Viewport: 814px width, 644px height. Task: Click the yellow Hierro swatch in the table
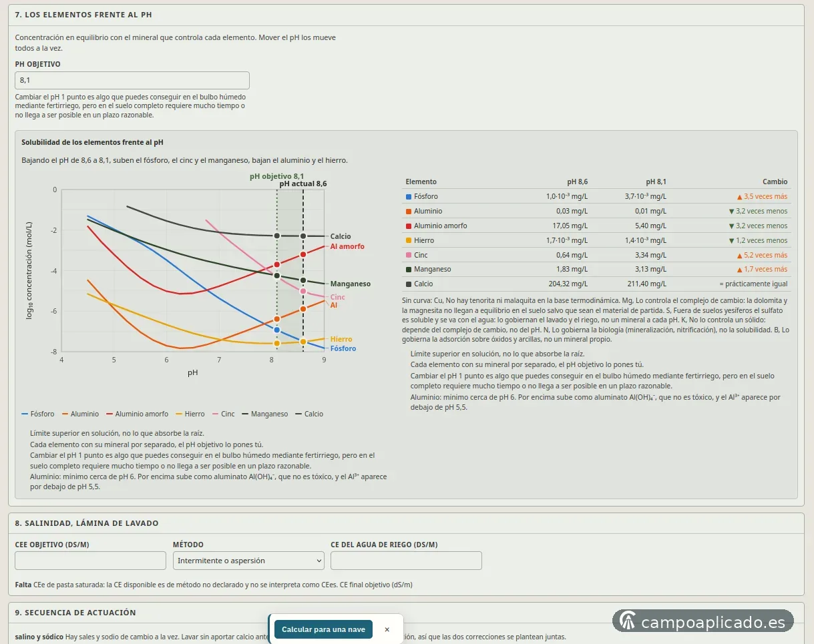(409, 240)
